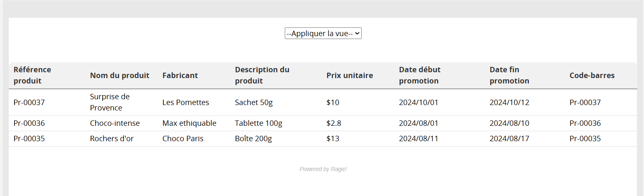Click the $2.8 unit price cell

tap(333, 123)
